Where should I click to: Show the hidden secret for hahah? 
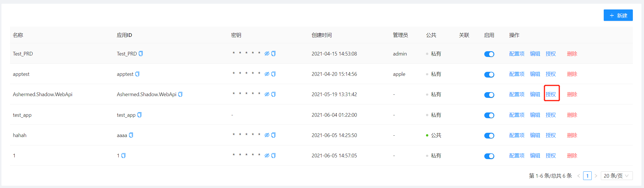(x=267, y=135)
